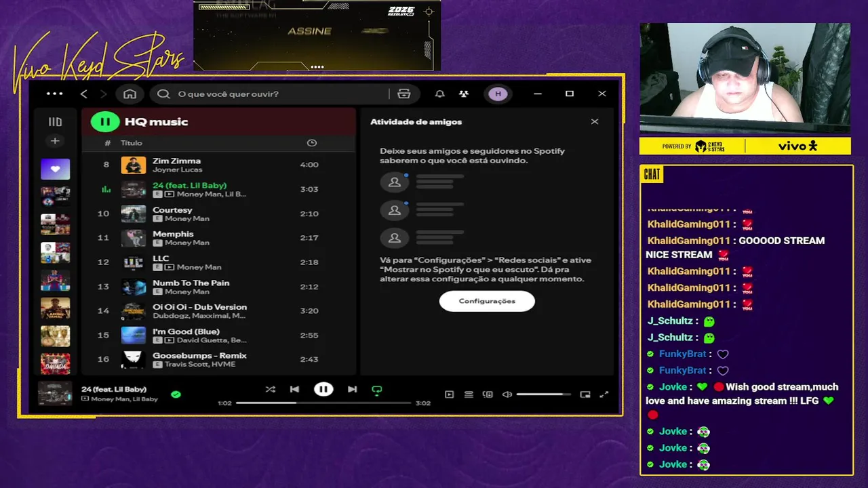Open now playing title 24 (feat. Lil Baby)
Screen dimensions: 868x488
114,389
